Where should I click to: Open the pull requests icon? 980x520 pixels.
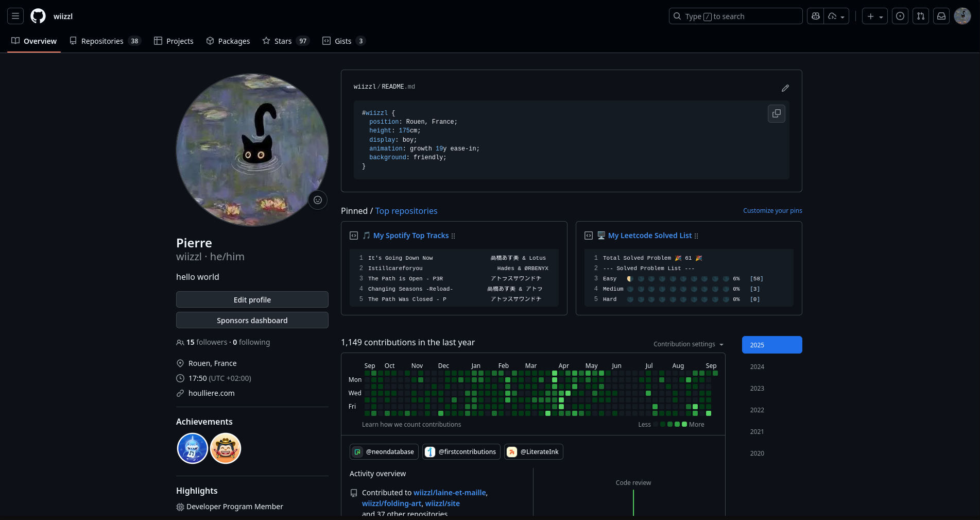(x=921, y=16)
